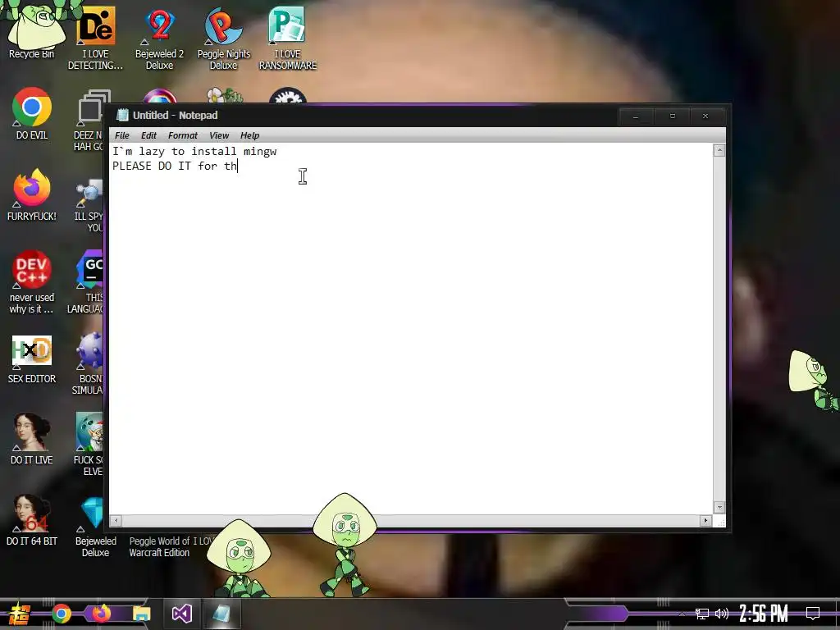Minimize the Notepad window

tap(636, 116)
